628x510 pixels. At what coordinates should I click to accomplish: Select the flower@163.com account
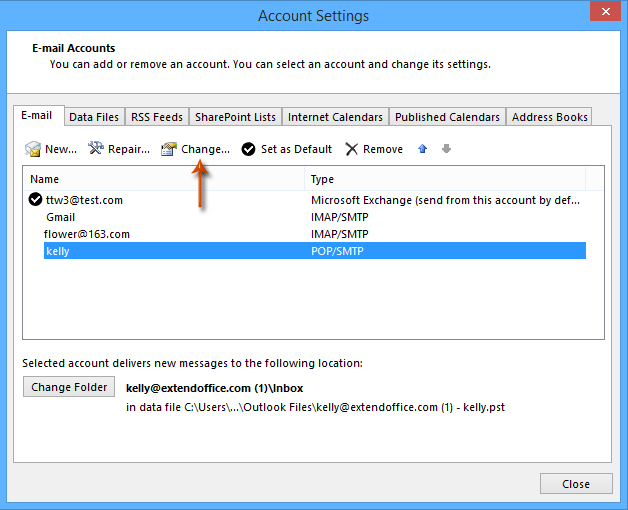[87, 234]
